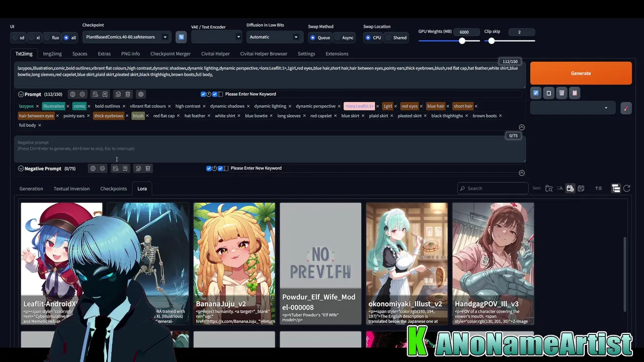Collapse negative tags with the up-chevron
The height and width of the screenshot is (362, 644).
click(x=522, y=173)
